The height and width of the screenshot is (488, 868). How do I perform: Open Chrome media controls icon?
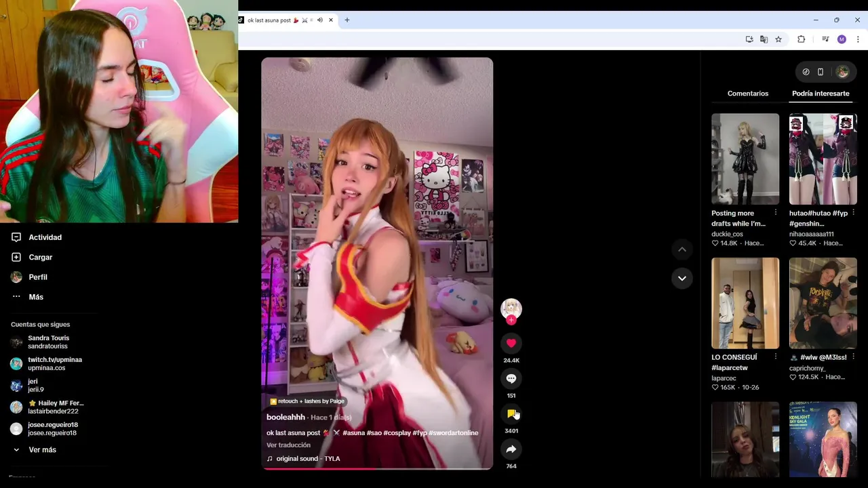tap(825, 39)
